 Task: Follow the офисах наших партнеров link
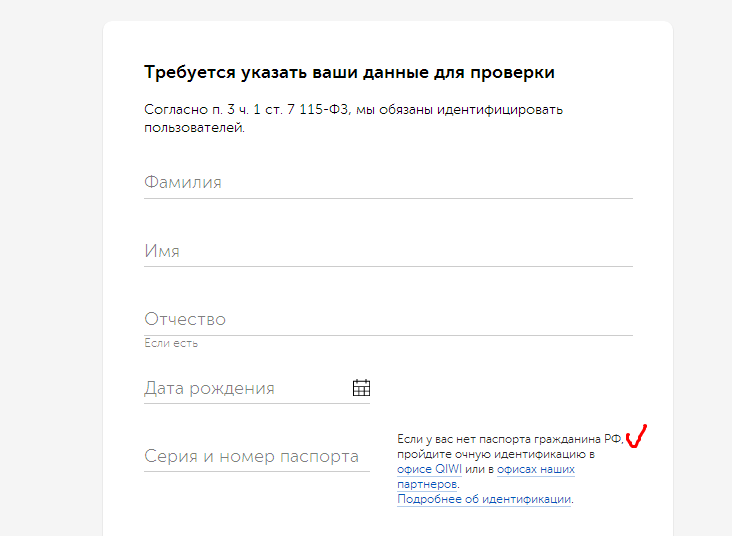[535, 469]
